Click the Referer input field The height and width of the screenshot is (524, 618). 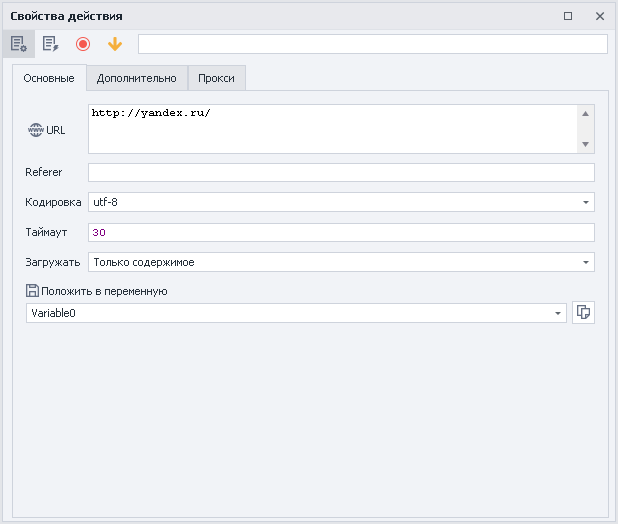point(341,172)
